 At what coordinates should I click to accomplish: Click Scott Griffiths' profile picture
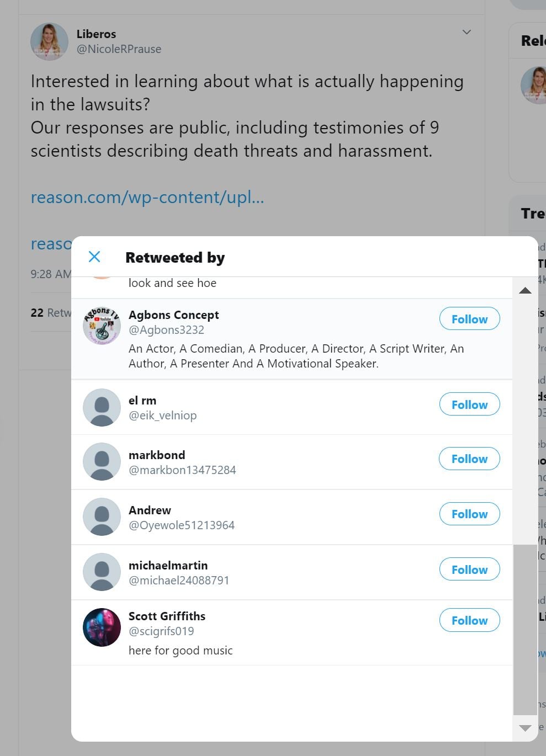pyautogui.click(x=102, y=627)
